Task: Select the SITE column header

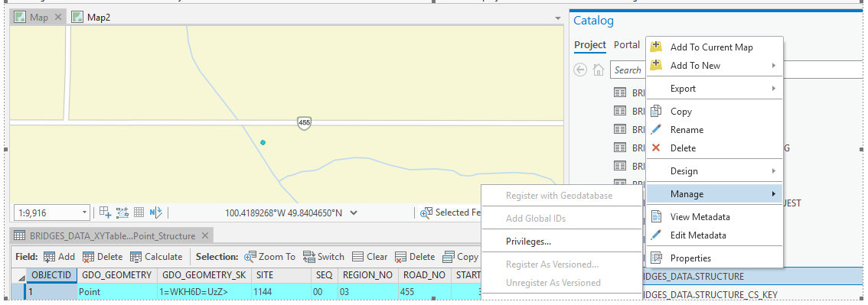Action: pyautogui.click(x=281, y=274)
